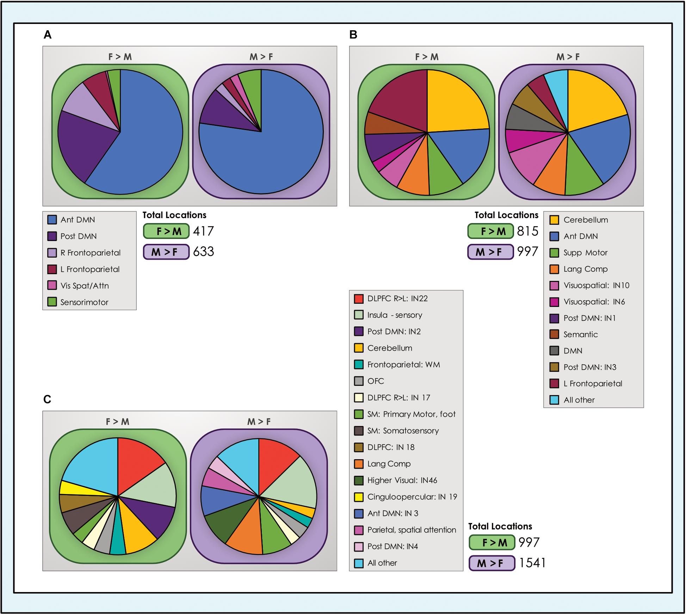Viewport: 686px width, 616px height.
Task: Click the 'Visuospatial: IN10' legend label
Action: (597, 285)
